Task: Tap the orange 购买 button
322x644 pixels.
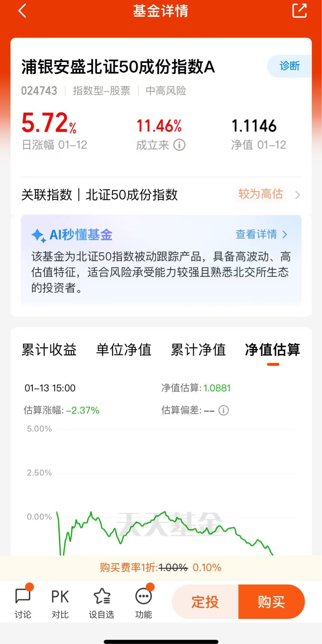Action: tap(271, 602)
